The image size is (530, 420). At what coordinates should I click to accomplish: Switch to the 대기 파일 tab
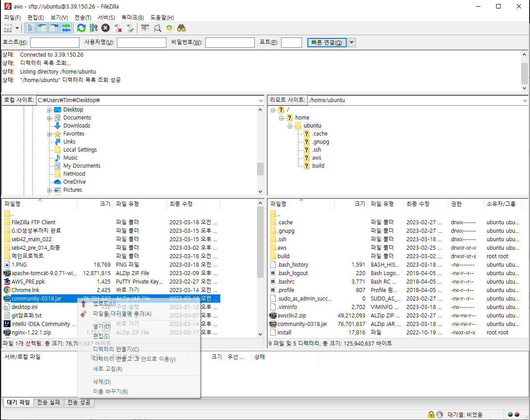pos(18,403)
